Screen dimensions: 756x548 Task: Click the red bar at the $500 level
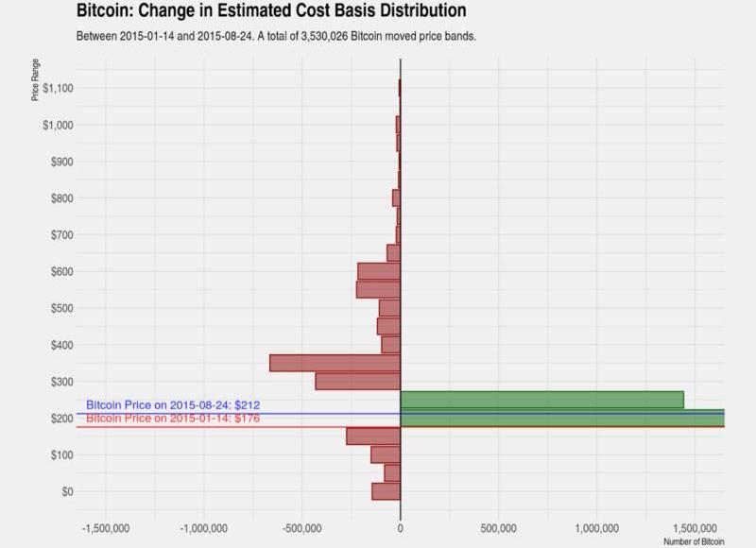[x=389, y=308]
